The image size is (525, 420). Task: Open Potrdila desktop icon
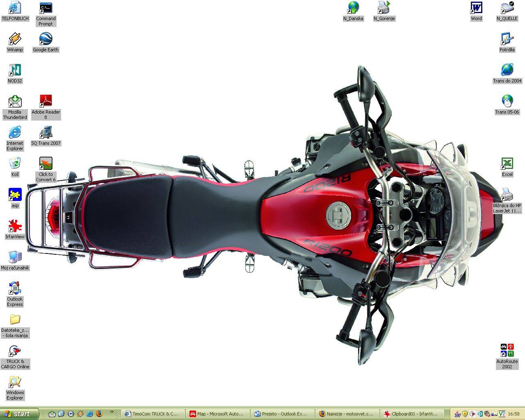click(507, 43)
